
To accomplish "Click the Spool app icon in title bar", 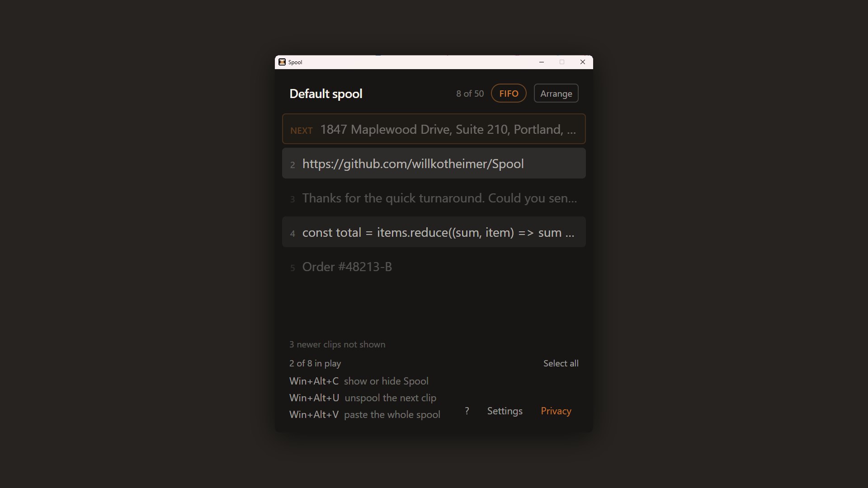I will point(282,62).
